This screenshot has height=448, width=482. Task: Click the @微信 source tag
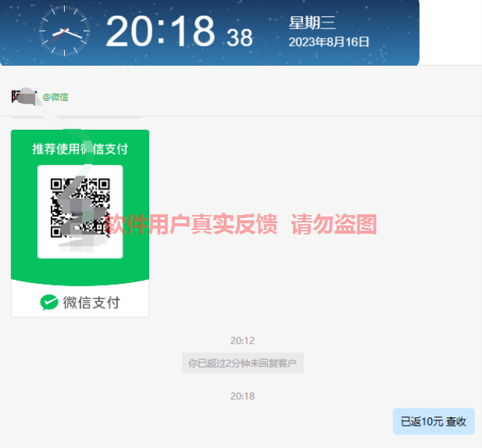[55, 97]
